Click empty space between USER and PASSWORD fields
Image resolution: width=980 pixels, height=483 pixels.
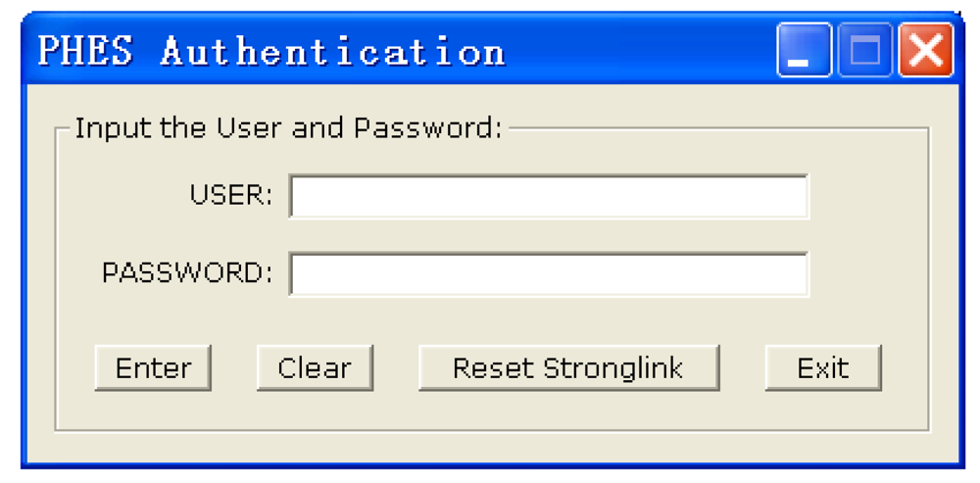click(x=549, y=235)
